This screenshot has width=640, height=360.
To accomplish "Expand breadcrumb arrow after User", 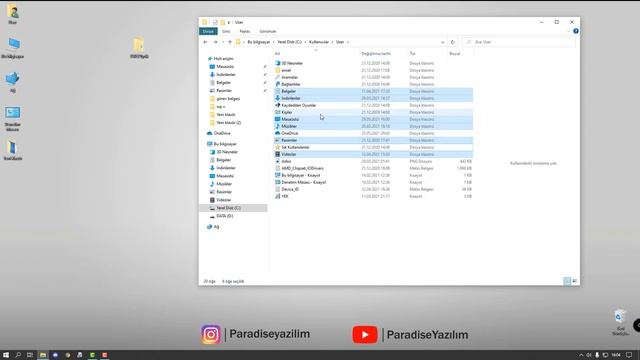I will pyautogui.click(x=347, y=42).
